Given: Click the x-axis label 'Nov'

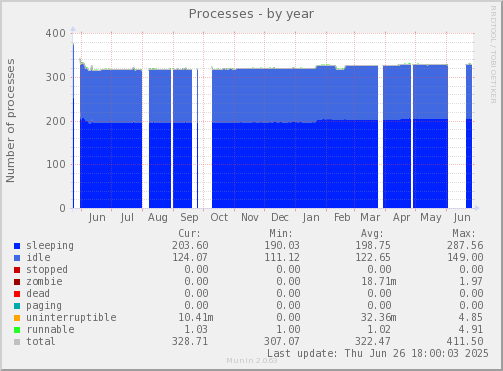Looking at the screenshot, I should 250,218.
